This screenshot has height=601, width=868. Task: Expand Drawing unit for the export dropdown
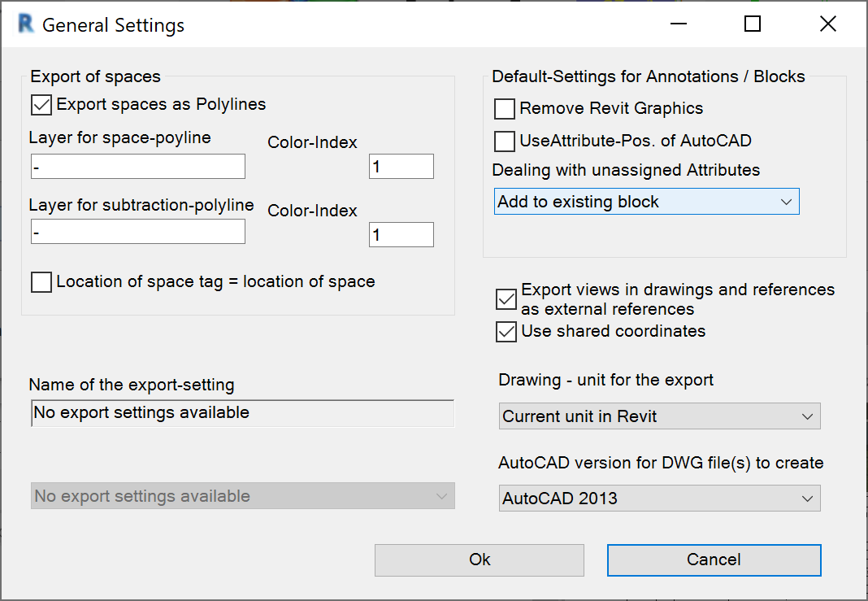[x=659, y=416]
